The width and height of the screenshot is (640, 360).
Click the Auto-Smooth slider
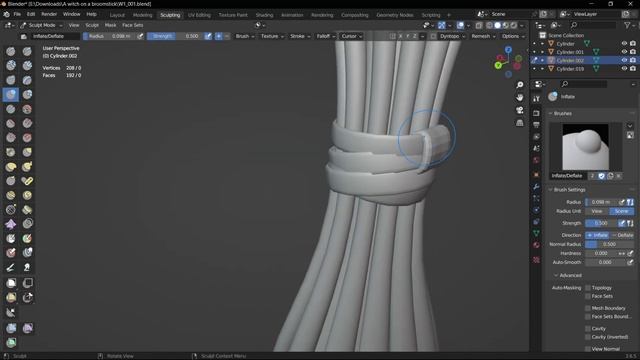click(605, 262)
